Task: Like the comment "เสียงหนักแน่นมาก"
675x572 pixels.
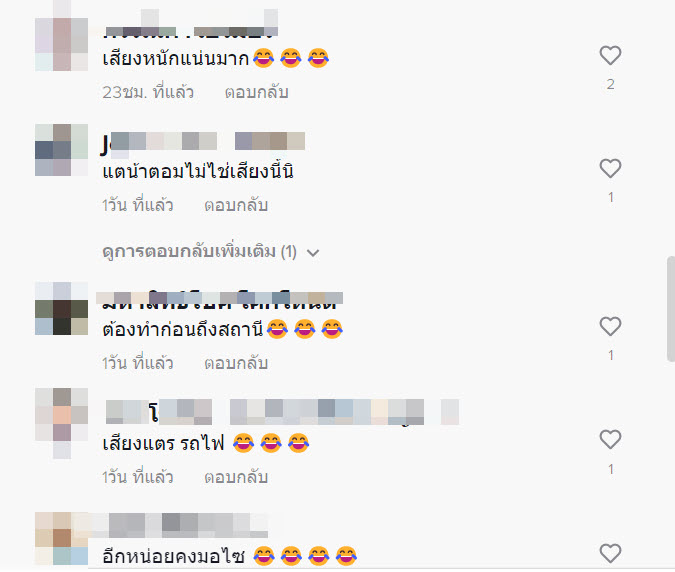Action: click(610, 56)
